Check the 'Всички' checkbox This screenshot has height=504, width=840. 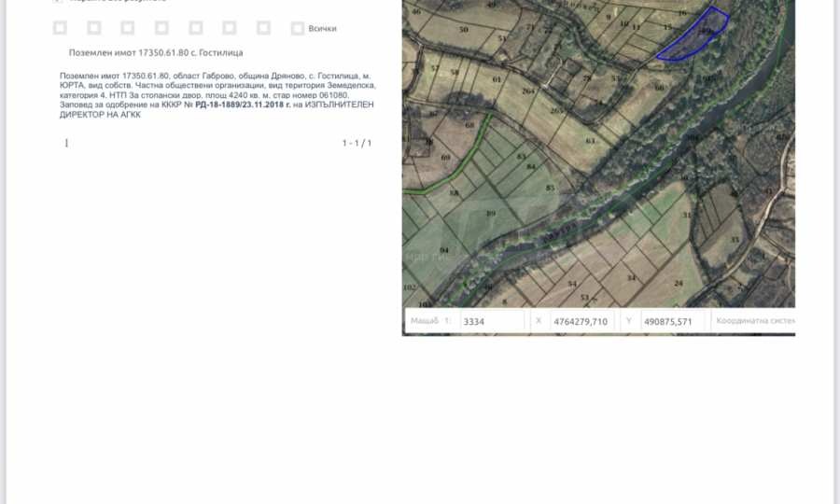[x=298, y=29]
